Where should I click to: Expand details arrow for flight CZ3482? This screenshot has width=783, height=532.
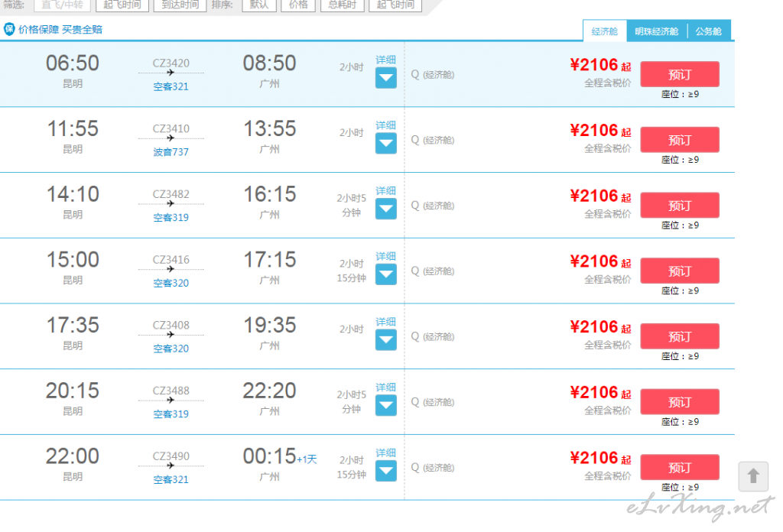[x=385, y=209]
